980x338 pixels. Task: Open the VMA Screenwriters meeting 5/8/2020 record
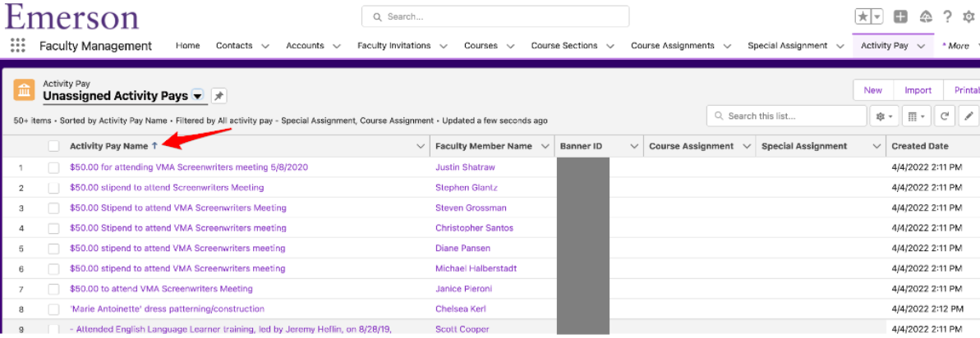tap(189, 167)
